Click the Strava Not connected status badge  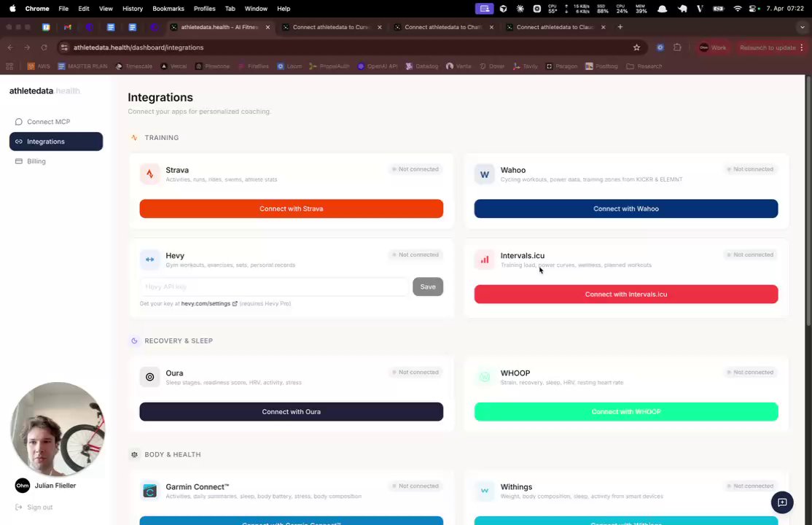415,169
